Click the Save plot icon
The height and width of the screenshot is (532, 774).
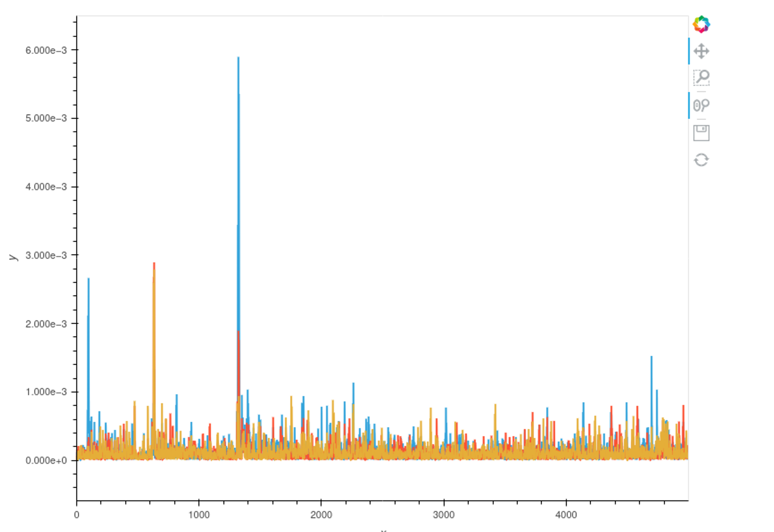[701, 133]
